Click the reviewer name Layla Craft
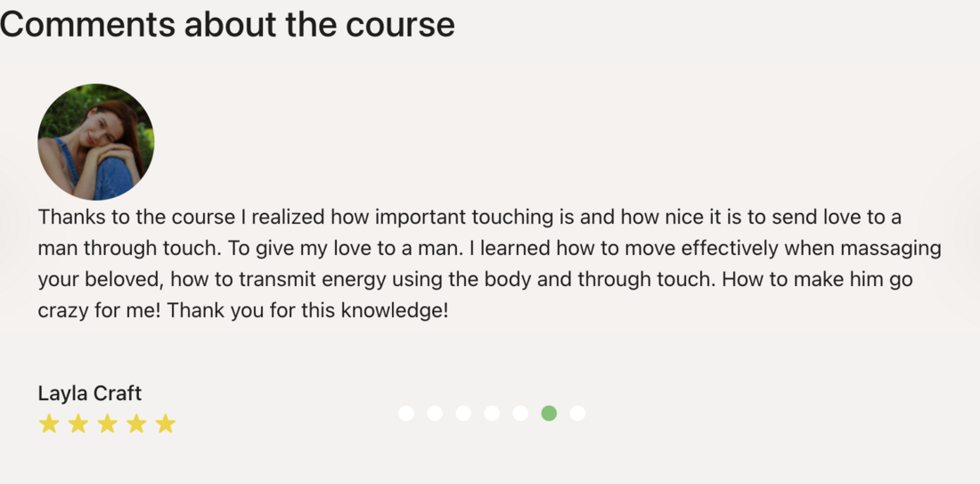Viewport: 980px width, 484px height. point(90,393)
